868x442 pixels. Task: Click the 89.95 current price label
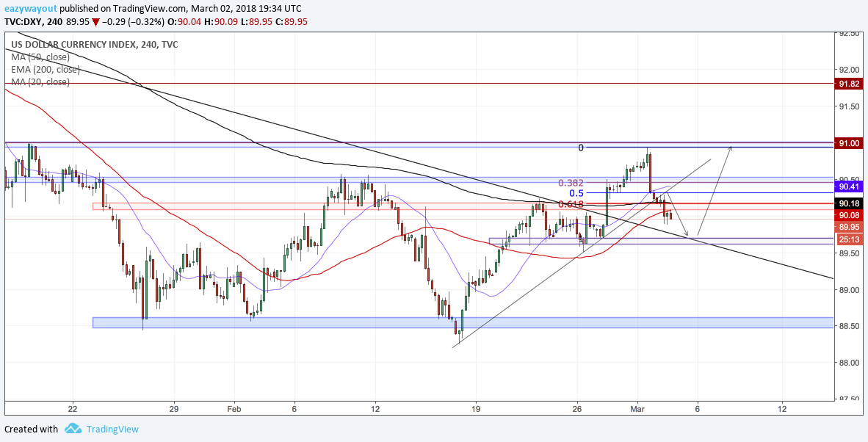coord(849,228)
